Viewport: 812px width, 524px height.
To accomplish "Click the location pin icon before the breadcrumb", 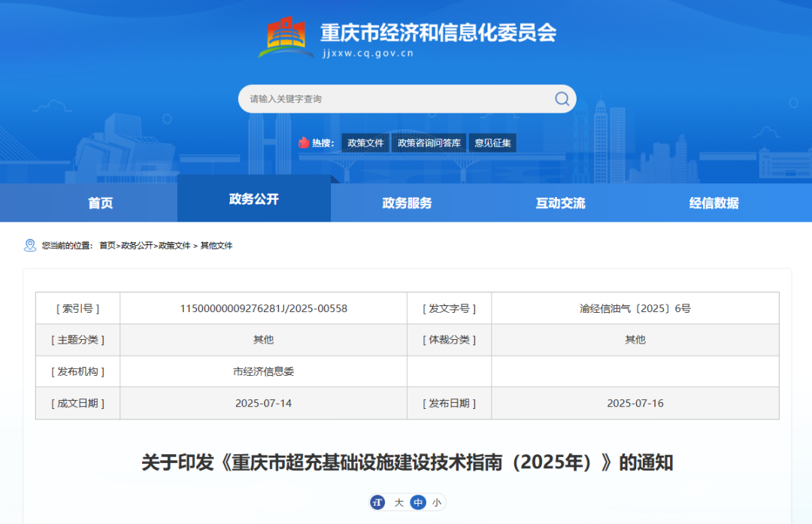I will point(29,245).
